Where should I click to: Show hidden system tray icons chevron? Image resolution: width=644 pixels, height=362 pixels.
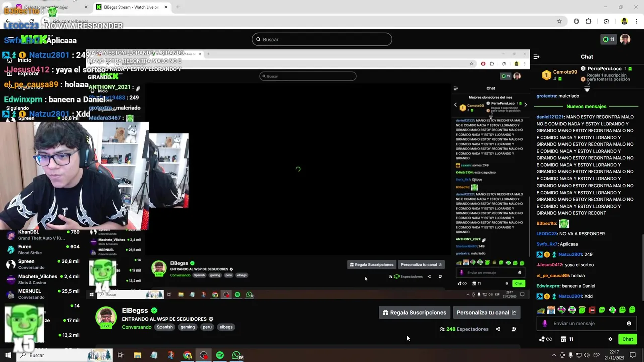[x=554, y=355]
